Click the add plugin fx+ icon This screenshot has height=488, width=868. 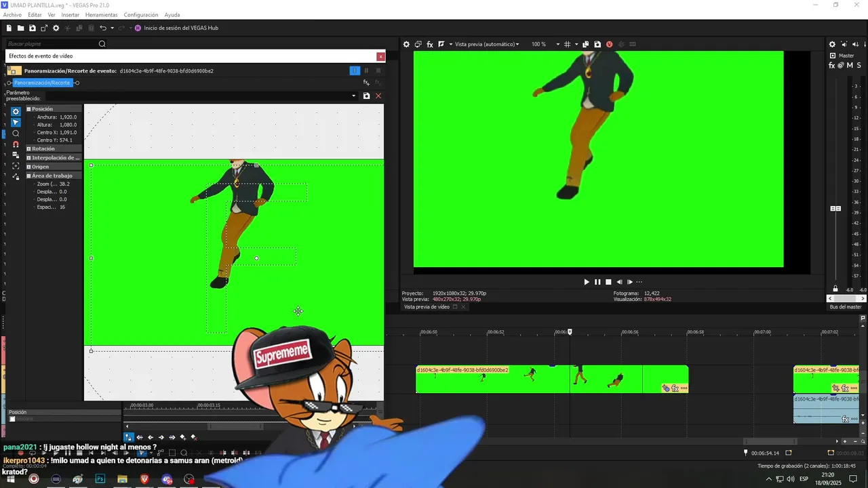[x=366, y=83]
